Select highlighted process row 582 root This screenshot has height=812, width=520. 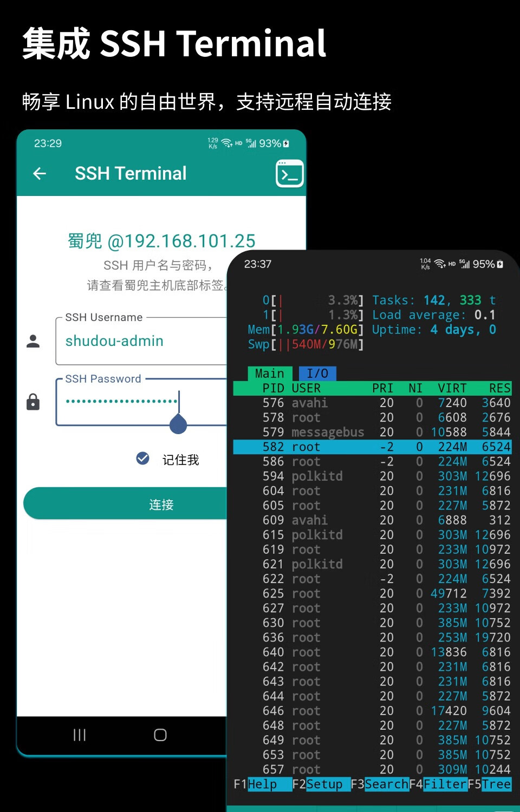tap(372, 447)
